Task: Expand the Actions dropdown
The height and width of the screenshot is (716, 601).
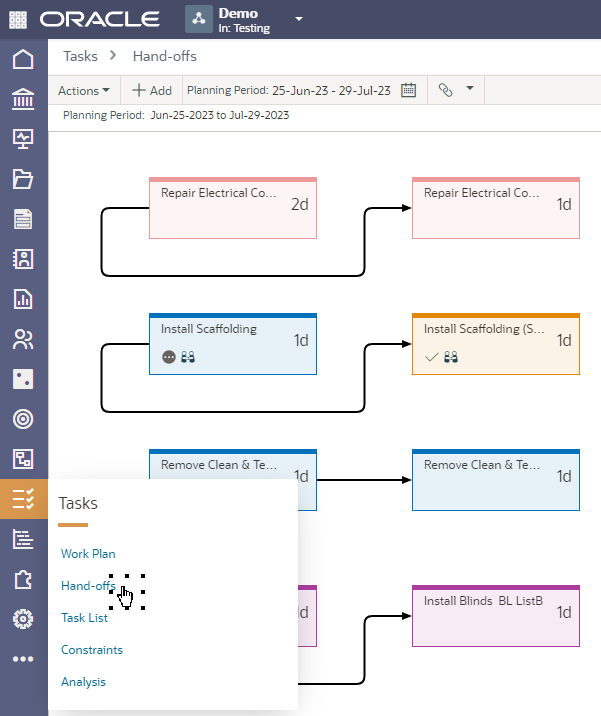Action: pyautogui.click(x=84, y=90)
